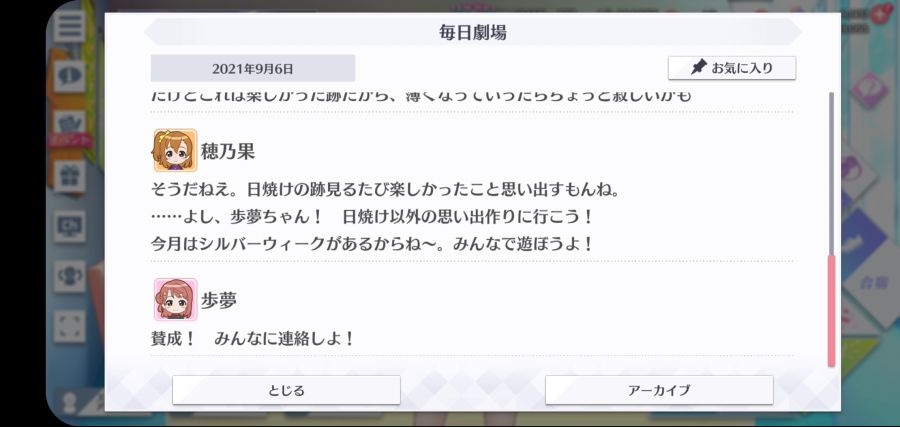Click the 毎日劇場 title header
This screenshot has width=900, height=427.
(x=473, y=33)
